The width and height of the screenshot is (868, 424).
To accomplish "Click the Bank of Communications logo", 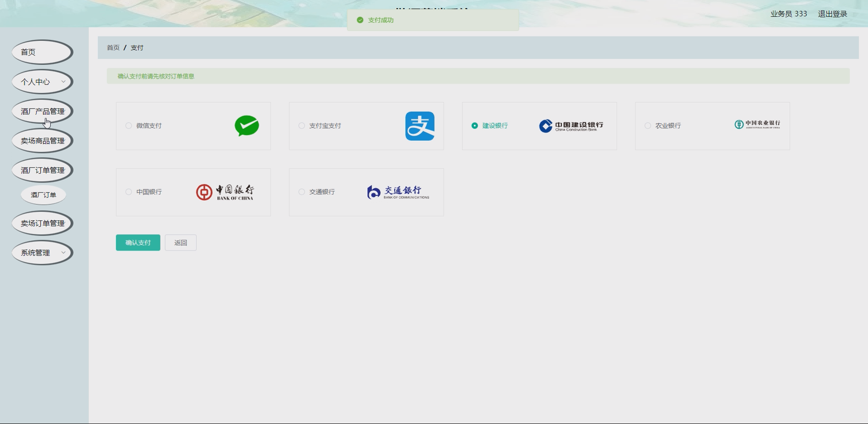I will pyautogui.click(x=398, y=192).
